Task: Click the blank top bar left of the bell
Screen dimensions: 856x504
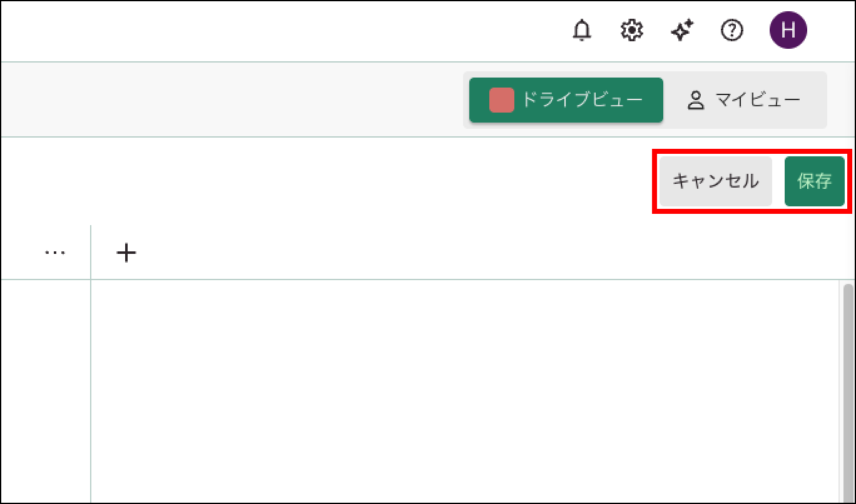Action: tap(282, 30)
